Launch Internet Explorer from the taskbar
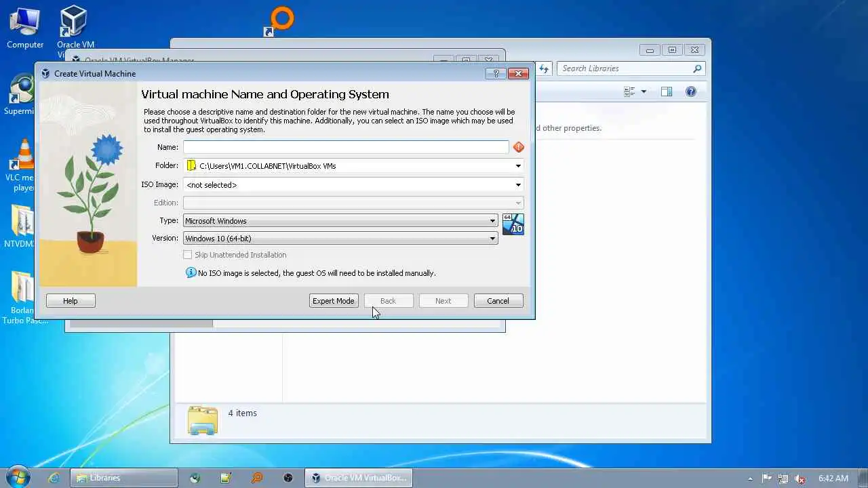The image size is (868, 488). pyautogui.click(x=54, y=478)
